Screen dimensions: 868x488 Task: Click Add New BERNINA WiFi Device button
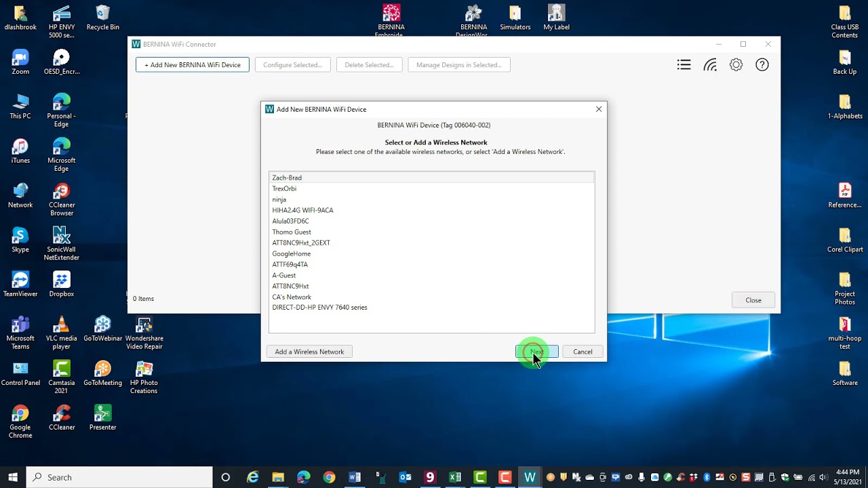point(193,65)
